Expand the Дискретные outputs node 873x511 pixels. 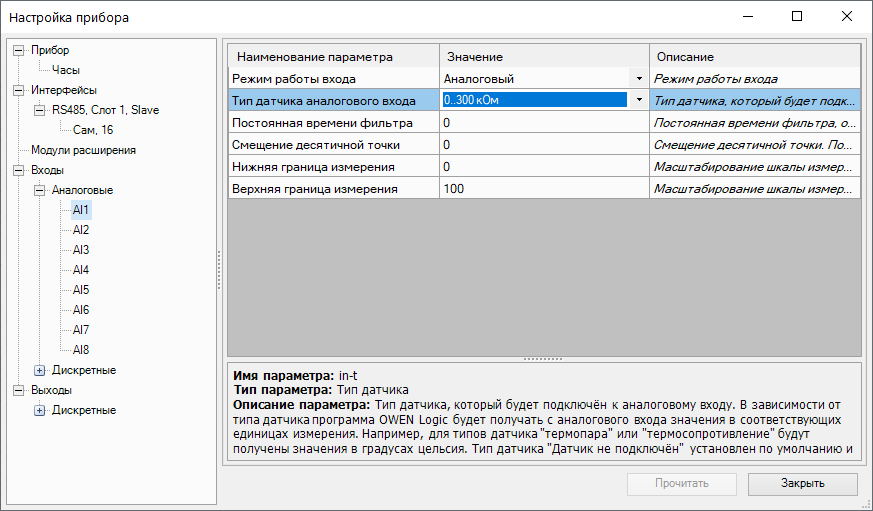click(40, 410)
